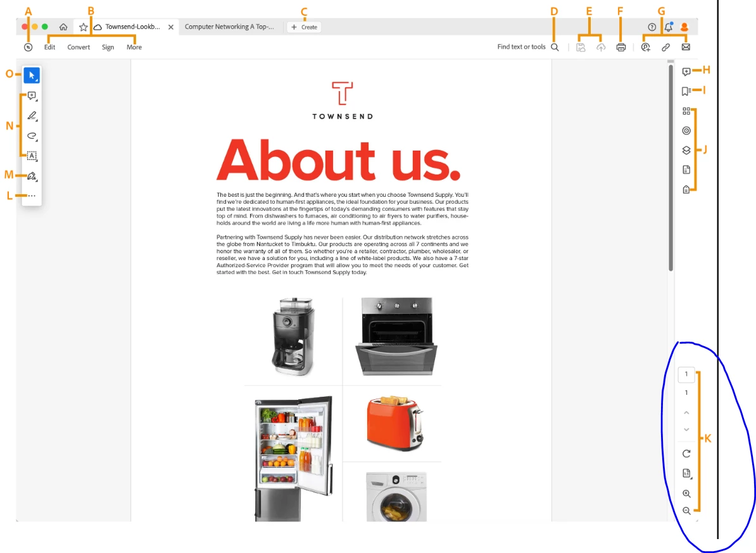Print the document

coord(621,47)
